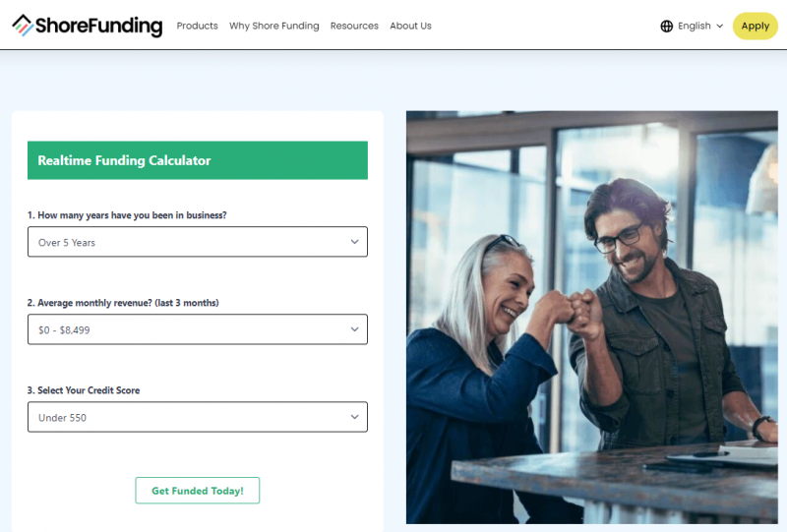The image size is (787, 532).
Task: Click the yellow Apply button
Action: (x=755, y=27)
